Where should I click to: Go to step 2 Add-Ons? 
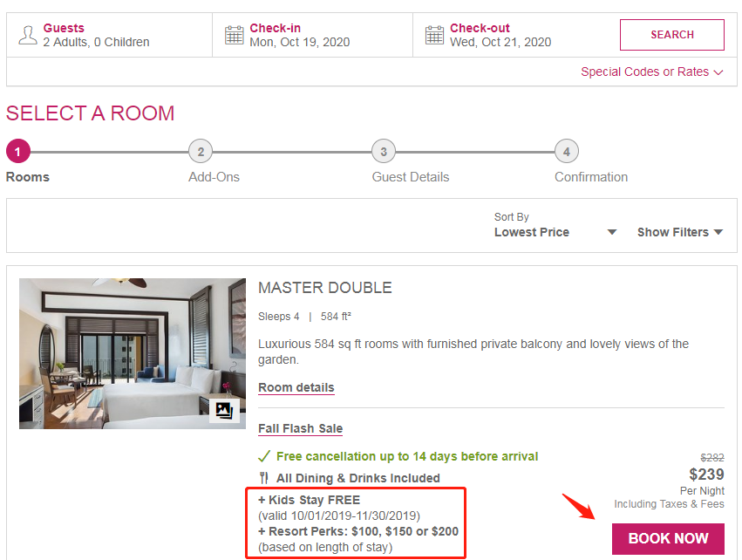pyautogui.click(x=201, y=152)
